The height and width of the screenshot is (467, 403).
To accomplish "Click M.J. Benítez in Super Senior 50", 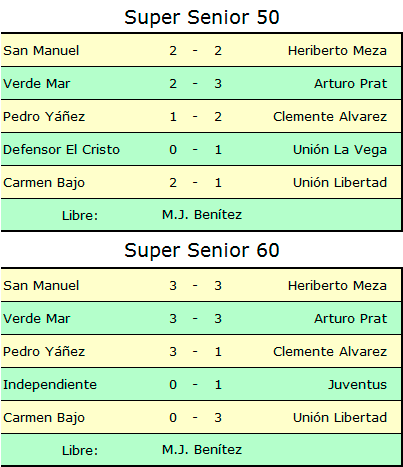I will (202, 215).
